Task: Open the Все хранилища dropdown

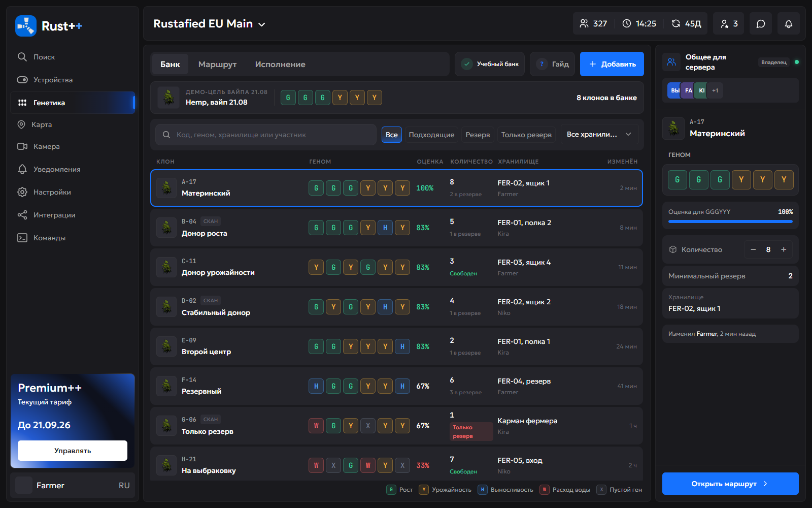Action: pyautogui.click(x=599, y=134)
